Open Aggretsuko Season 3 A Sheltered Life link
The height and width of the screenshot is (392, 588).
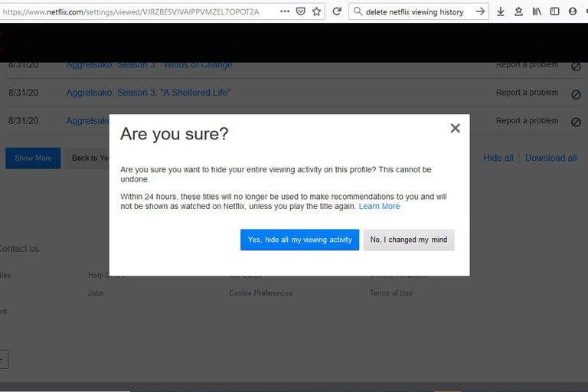[149, 93]
